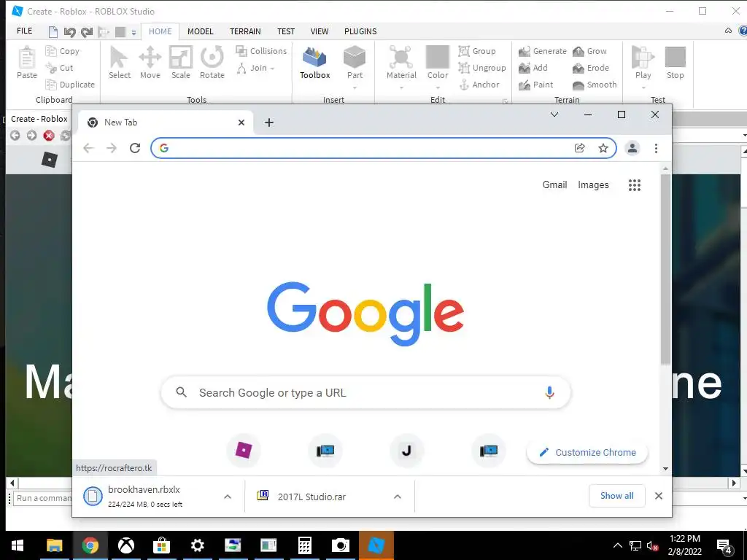The image size is (747, 560).
Task: Click the New file icon in quick access
Action: pos(53,32)
